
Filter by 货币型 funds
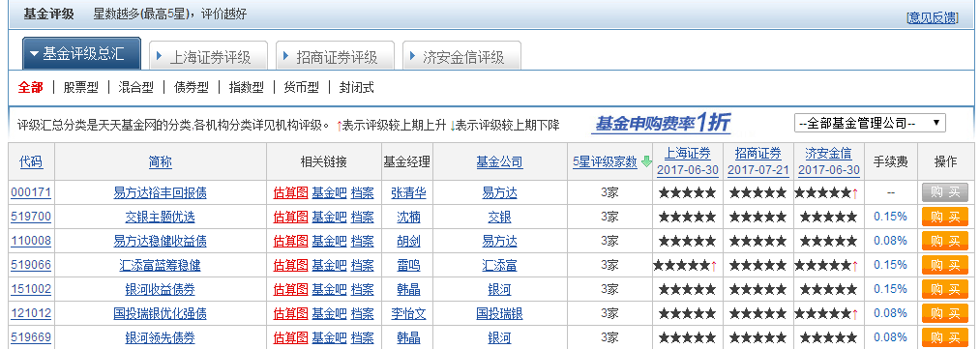coord(301,87)
